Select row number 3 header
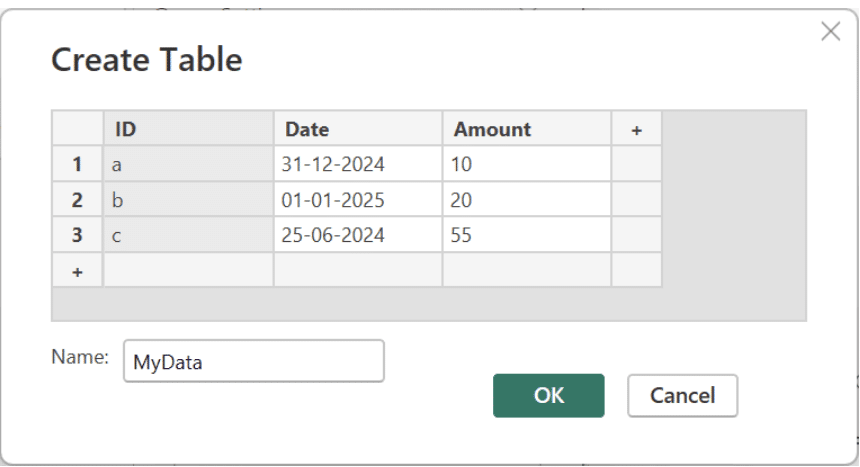This screenshot has height=467, width=860. (77, 236)
